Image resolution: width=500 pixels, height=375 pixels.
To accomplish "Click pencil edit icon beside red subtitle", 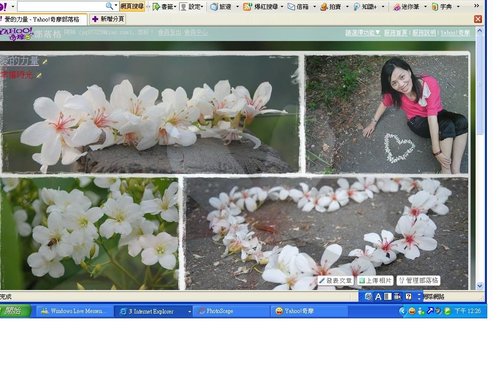I will point(39,76).
